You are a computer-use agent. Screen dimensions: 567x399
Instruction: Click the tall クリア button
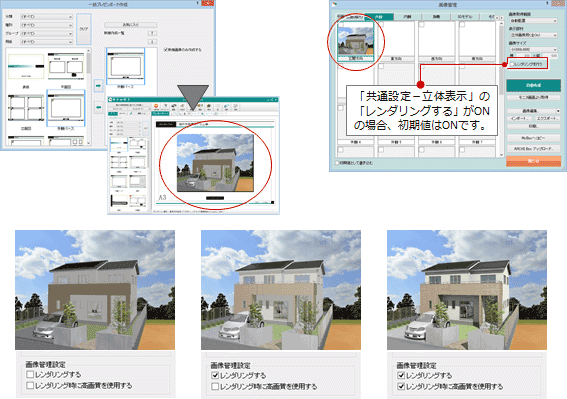[x=84, y=29]
